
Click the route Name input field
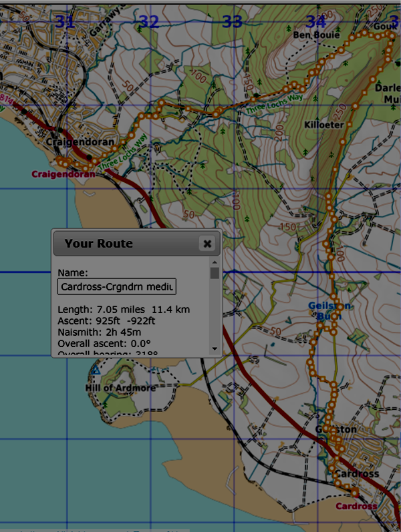pyautogui.click(x=116, y=287)
